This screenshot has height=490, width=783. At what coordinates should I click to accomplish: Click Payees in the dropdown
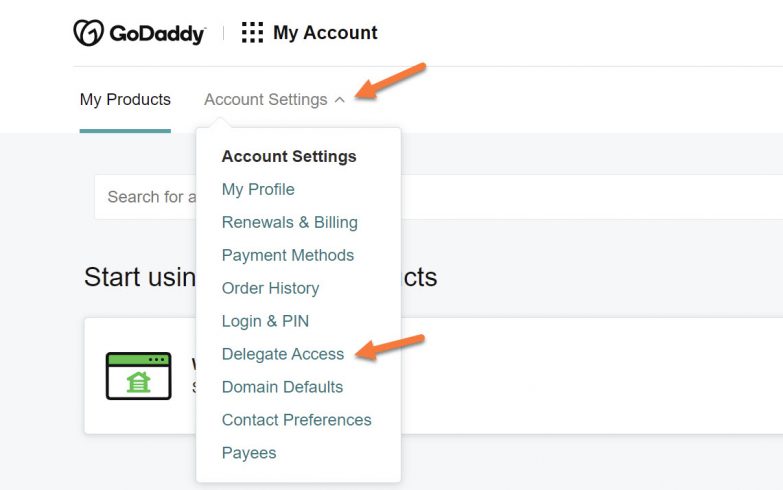[249, 453]
